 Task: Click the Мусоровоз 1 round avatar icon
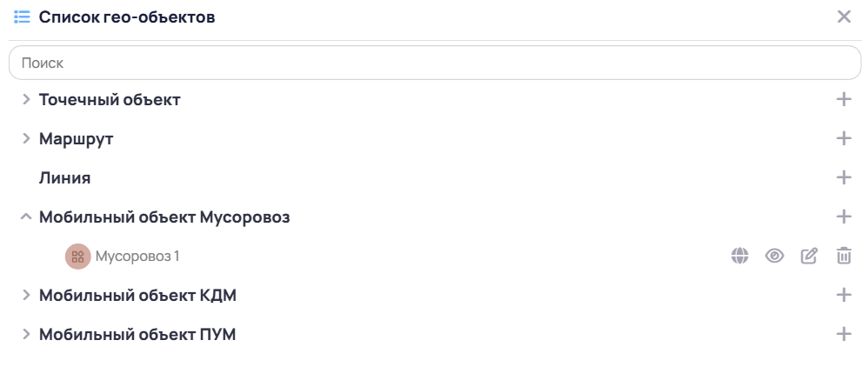(x=78, y=257)
